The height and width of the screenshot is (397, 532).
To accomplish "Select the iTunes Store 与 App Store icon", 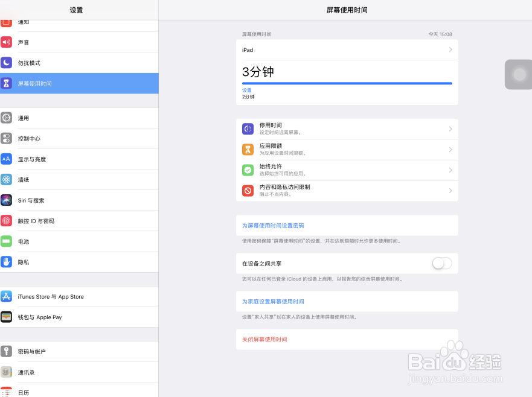I will pos(6,297).
